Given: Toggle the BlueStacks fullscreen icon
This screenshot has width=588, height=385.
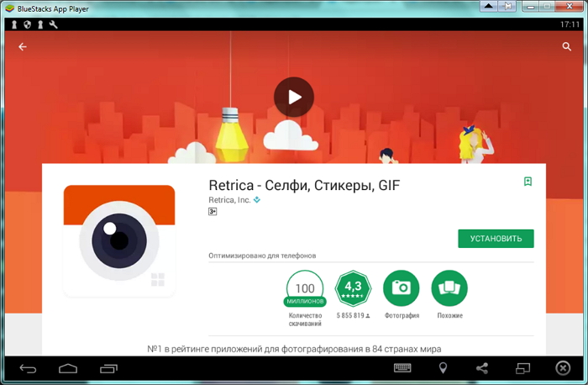Looking at the screenshot, I should tap(522, 368).
